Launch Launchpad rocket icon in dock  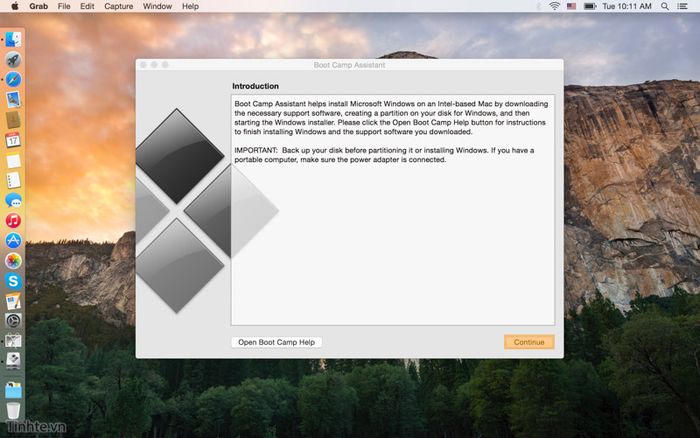pos(13,60)
